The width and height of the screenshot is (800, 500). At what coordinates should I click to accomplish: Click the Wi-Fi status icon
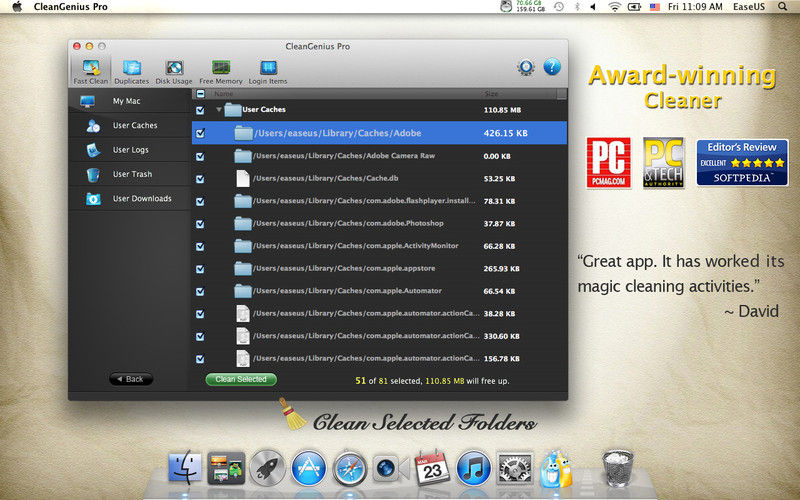coord(615,7)
